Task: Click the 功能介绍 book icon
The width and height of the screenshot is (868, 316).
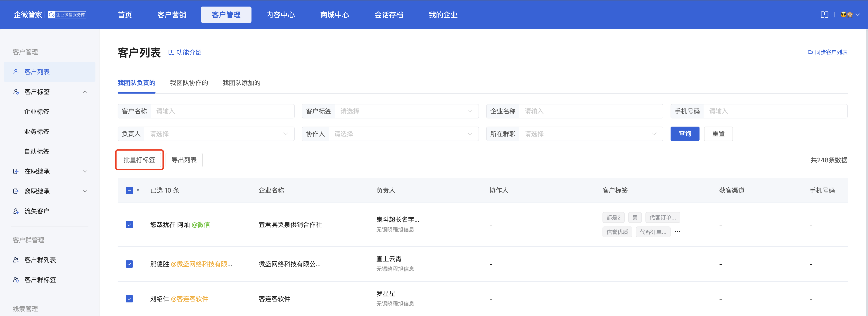Action: [171, 53]
